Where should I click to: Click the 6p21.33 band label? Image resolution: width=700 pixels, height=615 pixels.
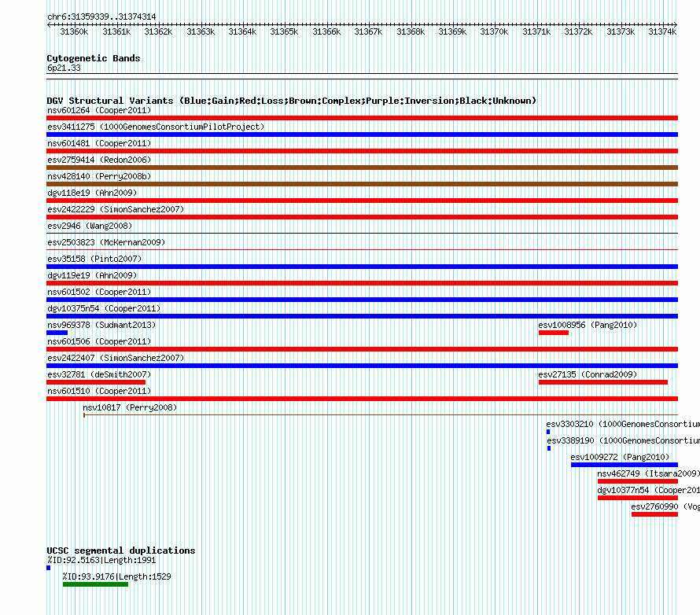click(64, 68)
